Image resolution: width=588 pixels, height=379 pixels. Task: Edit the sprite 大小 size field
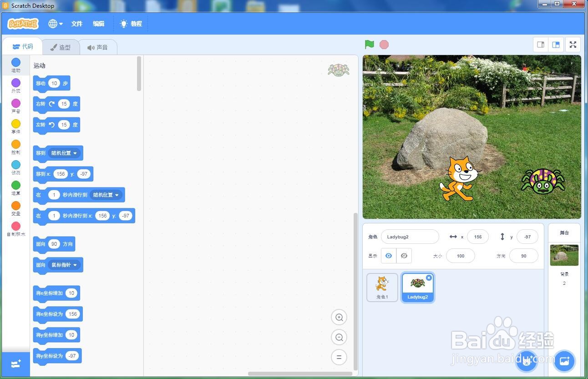461,256
